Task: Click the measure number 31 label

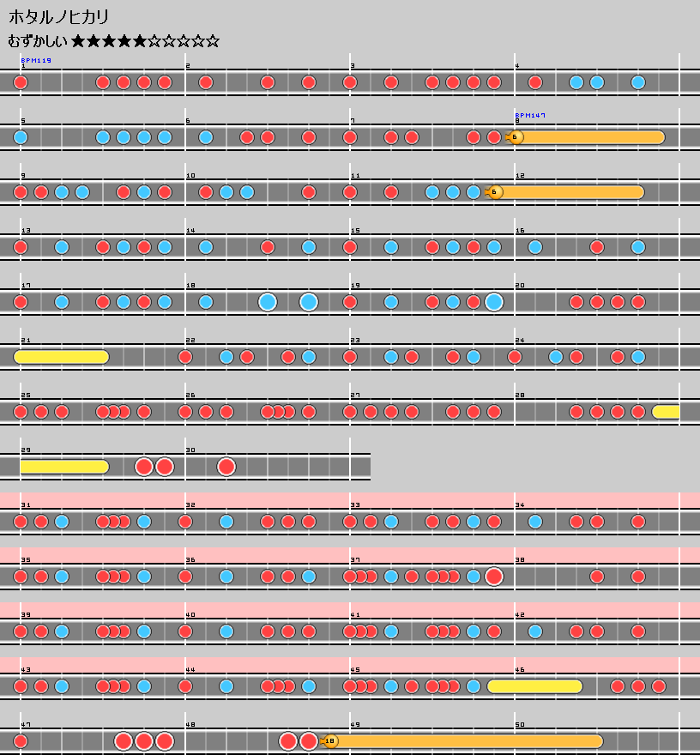Action: [26, 504]
